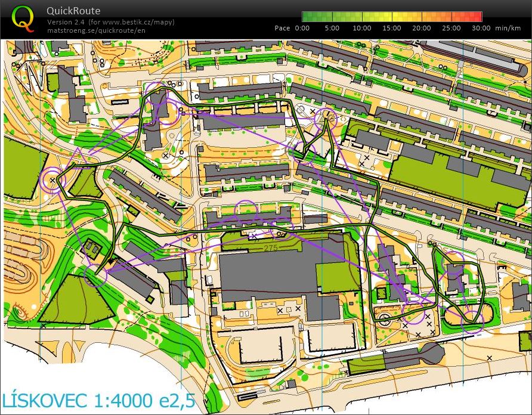Screen dimensions: 532x415
Task: Click the Pace legend label
Action: pos(282,27)
